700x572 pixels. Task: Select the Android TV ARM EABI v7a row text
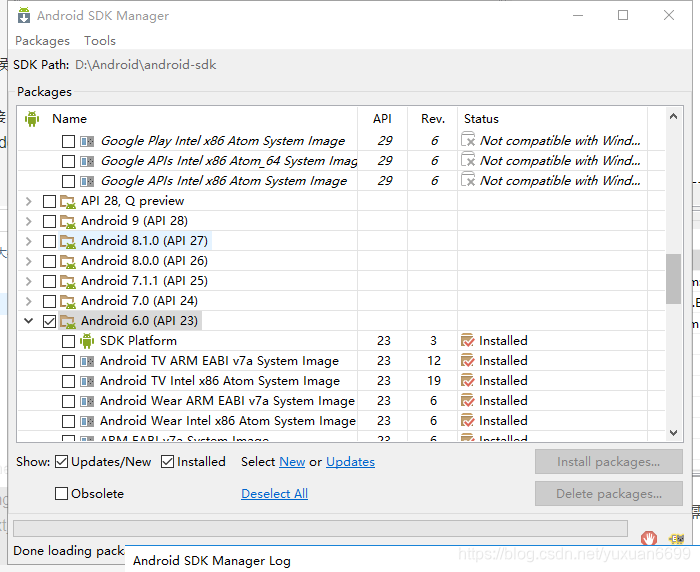click(219, 361)
